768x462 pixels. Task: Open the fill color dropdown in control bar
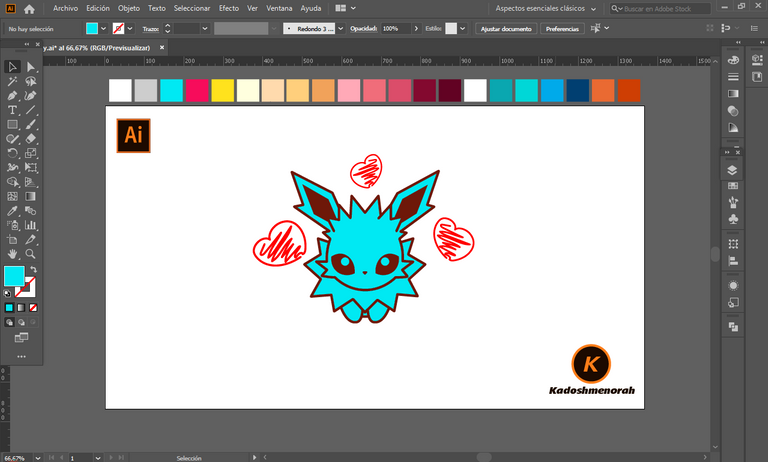(x=103, y=28)
